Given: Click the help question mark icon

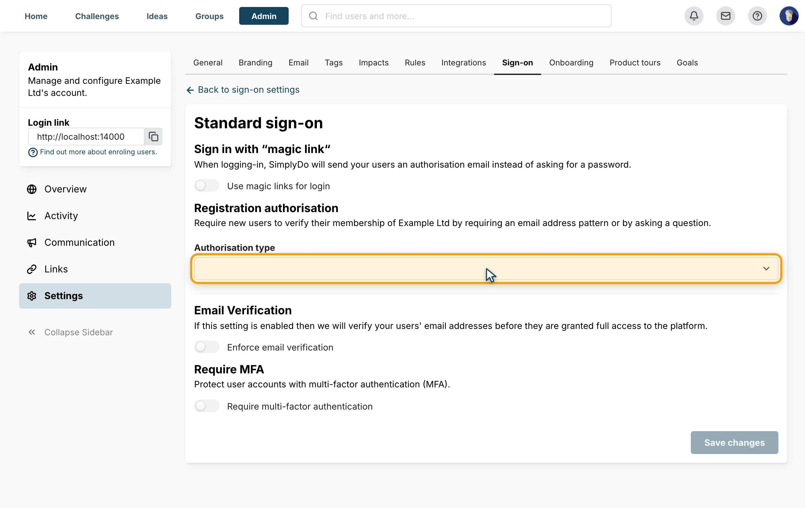Looking at the screenshot, I should (757, 16).
